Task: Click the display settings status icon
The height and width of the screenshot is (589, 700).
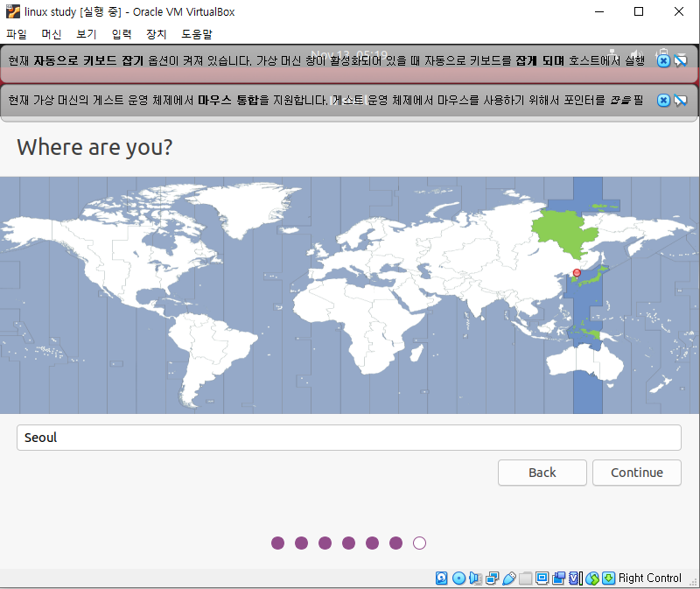Action: point(542,578)
